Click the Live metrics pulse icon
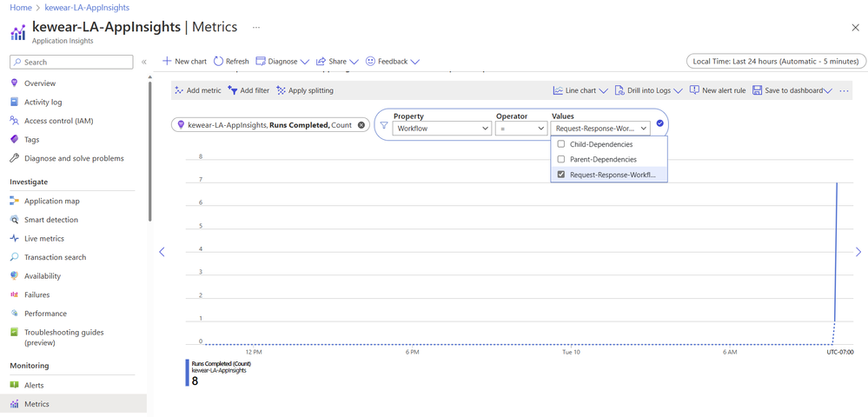The height and width of the screenshot is (417, 868). [15, 239]
